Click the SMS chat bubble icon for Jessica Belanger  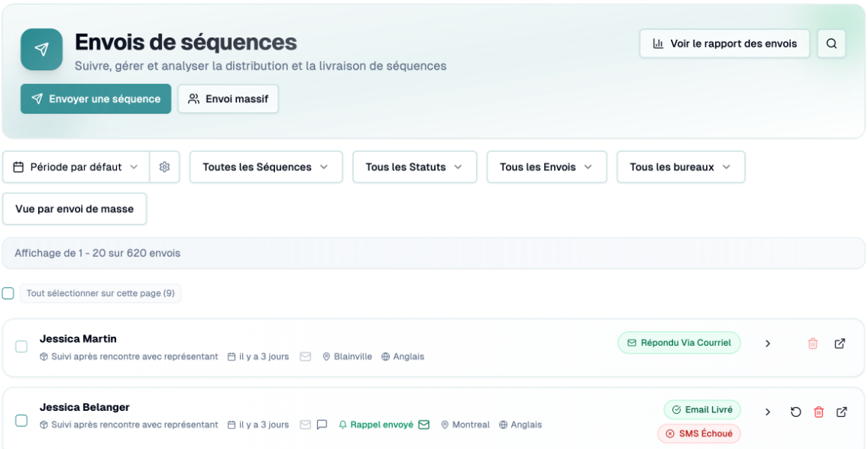point(322,425)
